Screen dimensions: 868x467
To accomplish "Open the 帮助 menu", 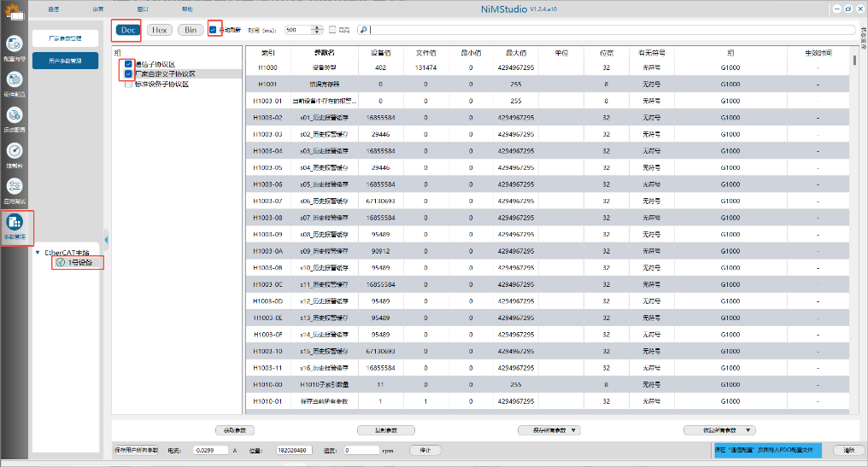I will 187,9.
